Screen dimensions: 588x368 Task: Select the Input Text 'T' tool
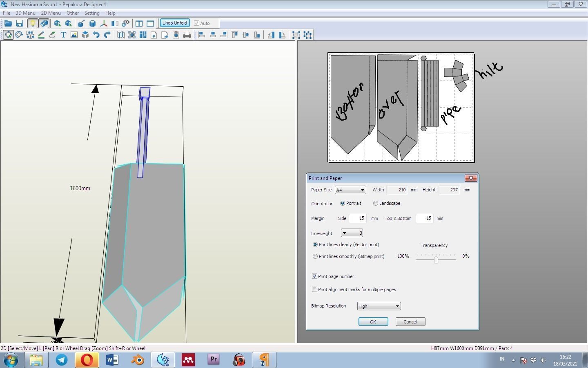pyautogui.click(x=63, y=35)
